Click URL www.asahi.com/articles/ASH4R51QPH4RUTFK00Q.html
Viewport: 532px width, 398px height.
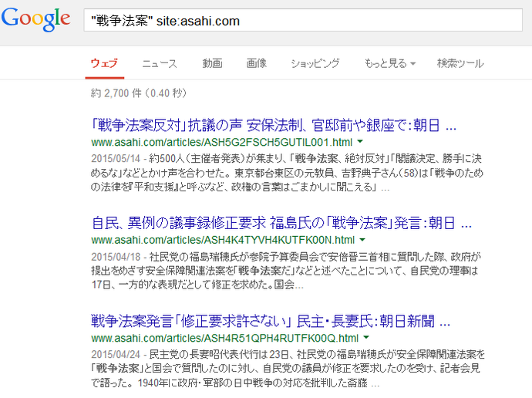[x=224, y=339]
